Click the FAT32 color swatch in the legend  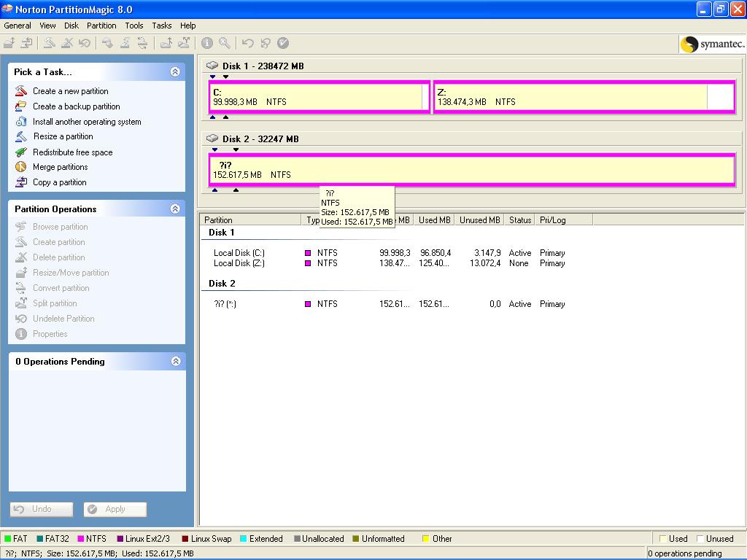[39, 539]
